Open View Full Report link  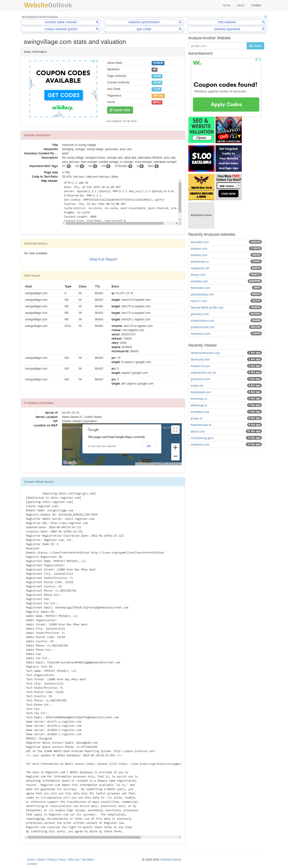(103, 259)
